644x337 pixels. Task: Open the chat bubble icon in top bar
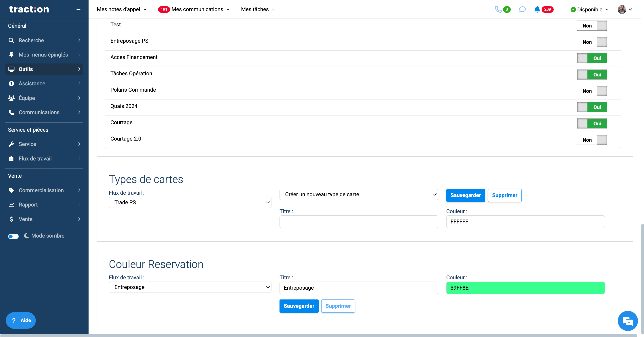click(x=522, y=9)
